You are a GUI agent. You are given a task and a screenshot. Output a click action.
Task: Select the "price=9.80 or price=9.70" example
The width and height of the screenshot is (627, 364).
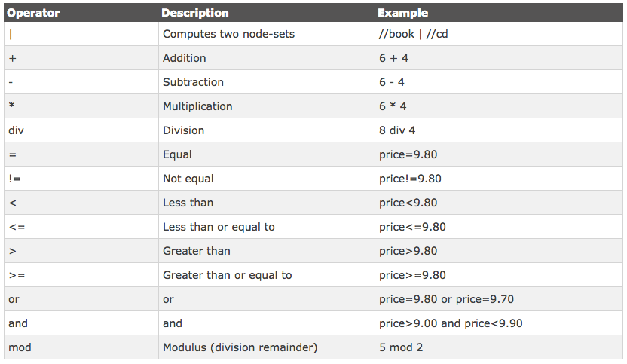[x=446, y=299]
